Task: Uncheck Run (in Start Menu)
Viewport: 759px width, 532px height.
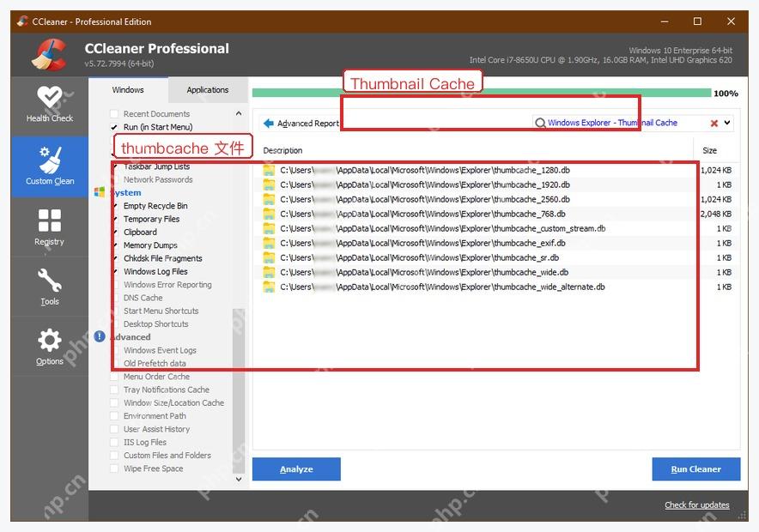Action: pos(114,127)
